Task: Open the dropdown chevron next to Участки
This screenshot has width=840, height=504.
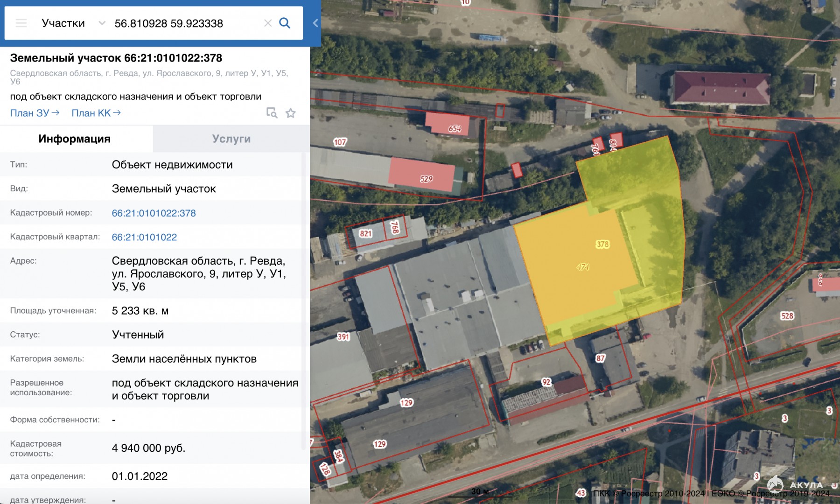Action: tap(102, 23)
